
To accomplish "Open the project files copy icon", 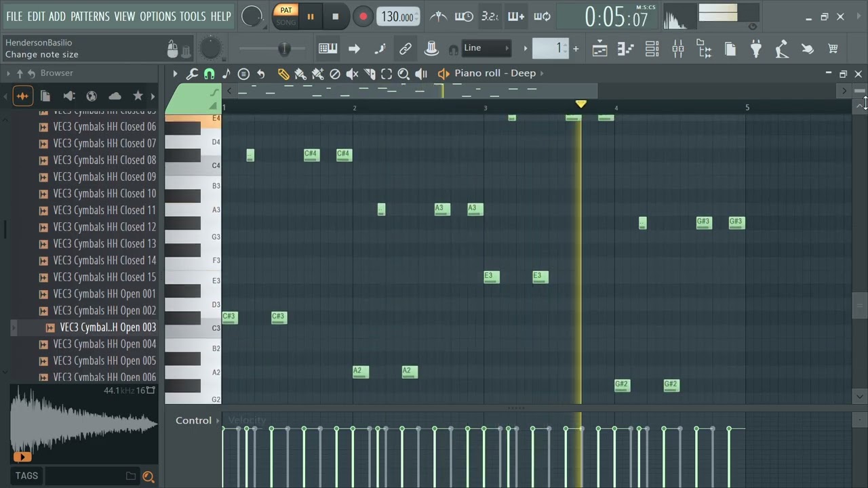I will [x=730, y=49].
